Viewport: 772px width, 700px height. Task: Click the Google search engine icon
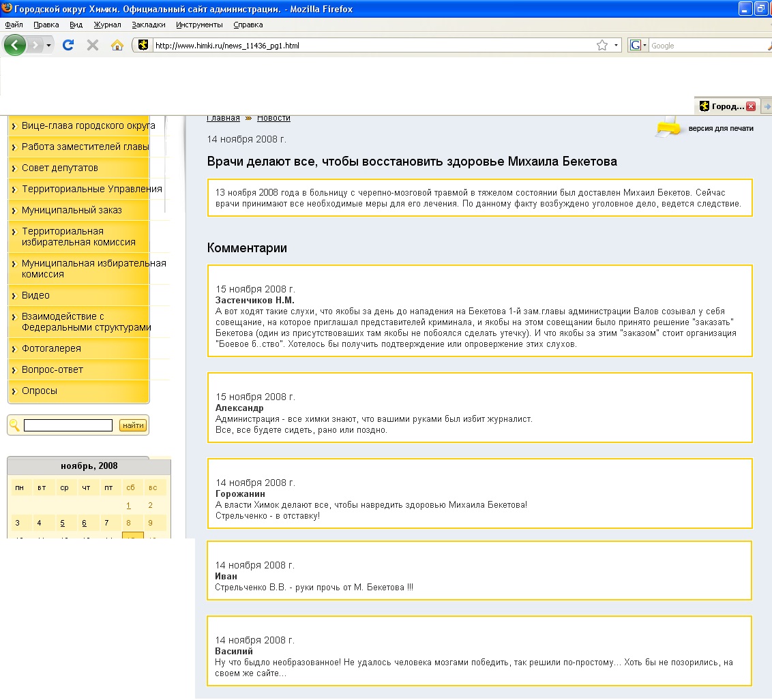tap(636, 46)
